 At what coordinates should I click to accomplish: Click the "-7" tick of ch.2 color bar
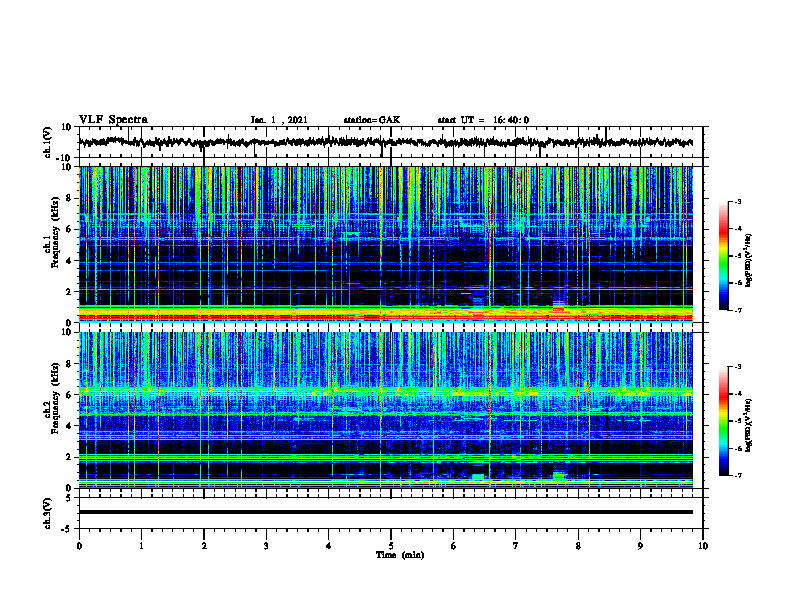point(738,475)
